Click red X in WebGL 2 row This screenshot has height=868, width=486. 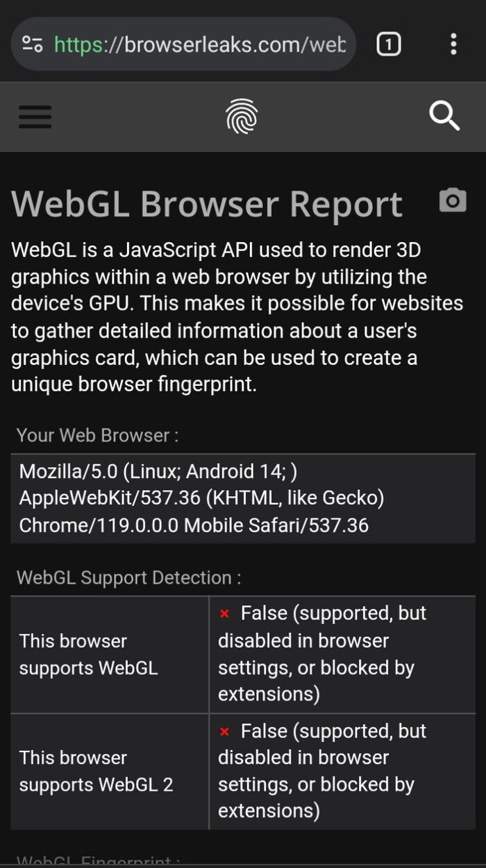click(224, 731)
